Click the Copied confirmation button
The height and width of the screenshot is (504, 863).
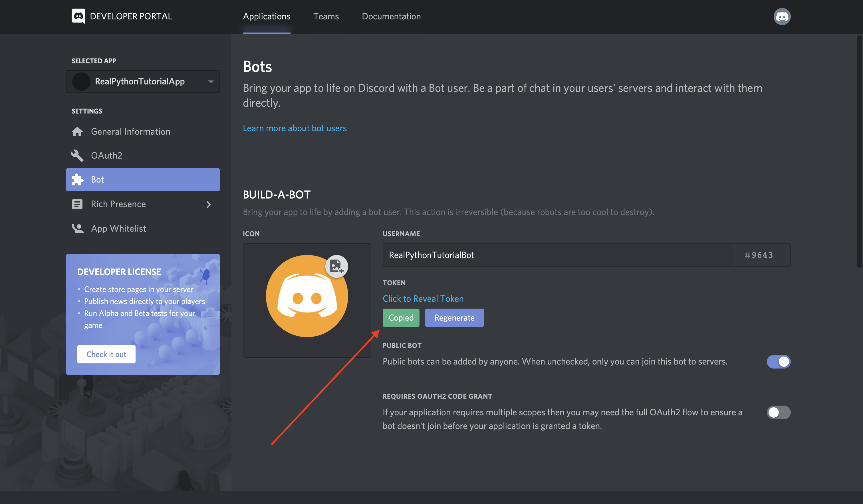point(401,317)
